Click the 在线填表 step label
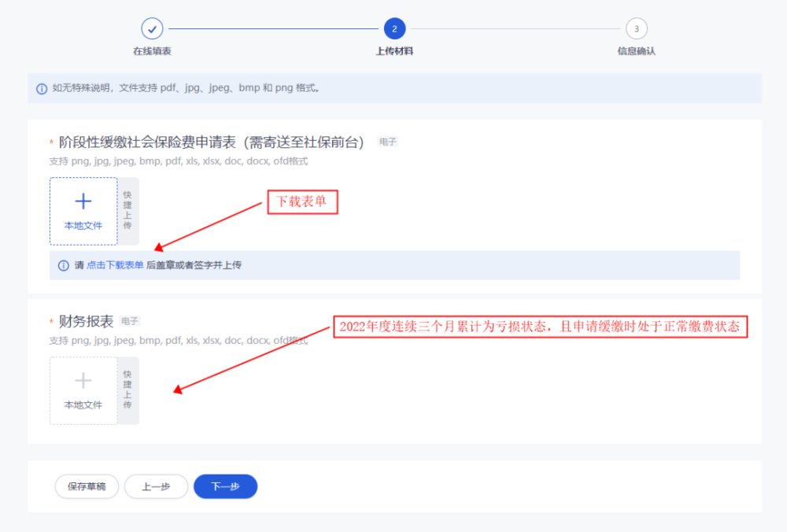The height and width of the screenshot is (532, 787). point(152,51)
